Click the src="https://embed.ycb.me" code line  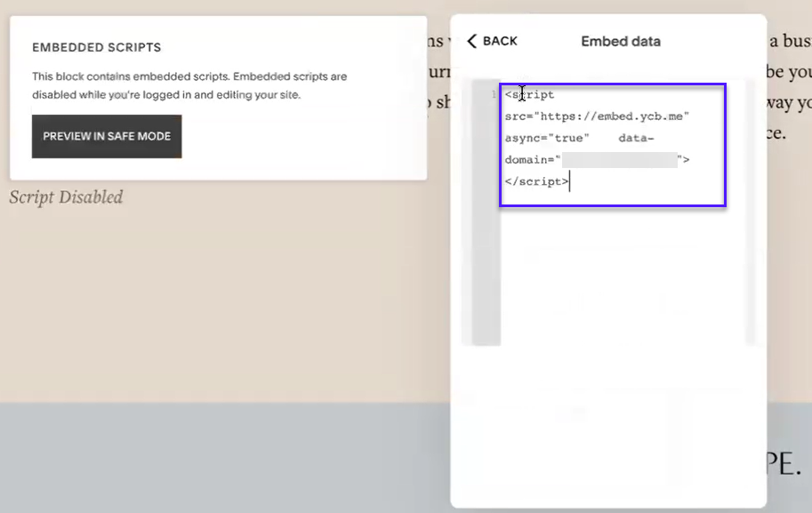(597, 116)
